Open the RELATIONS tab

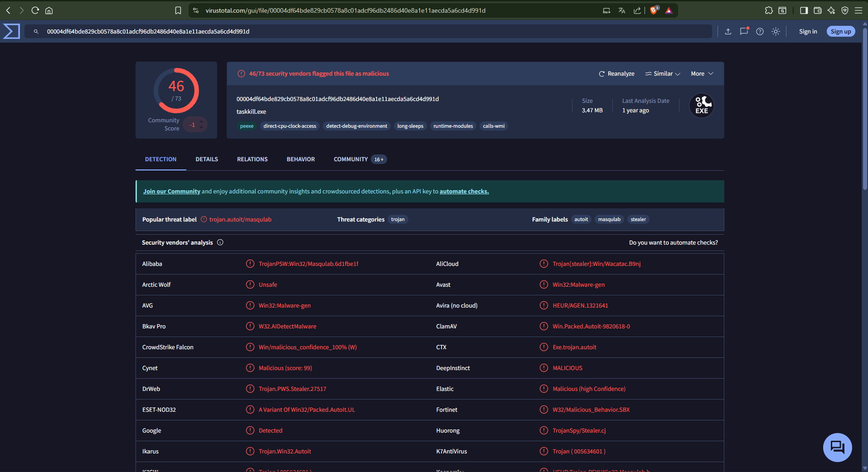(252, 159)
